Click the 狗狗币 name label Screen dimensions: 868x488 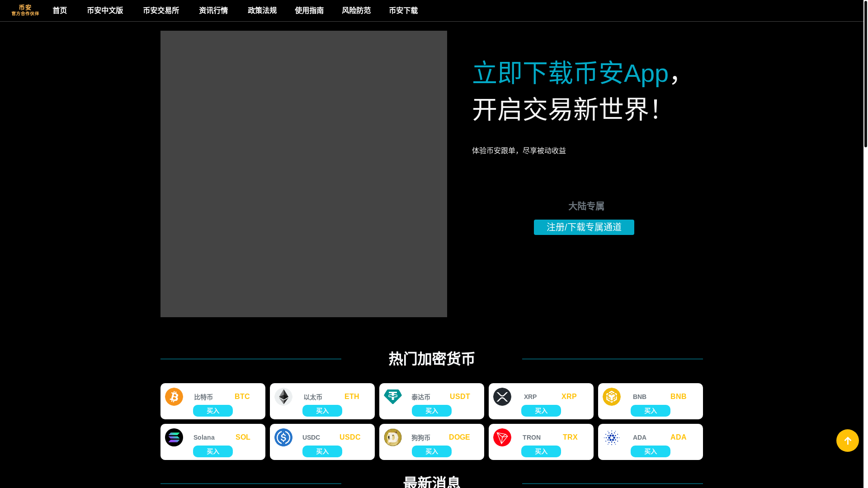tap(421, 438)
